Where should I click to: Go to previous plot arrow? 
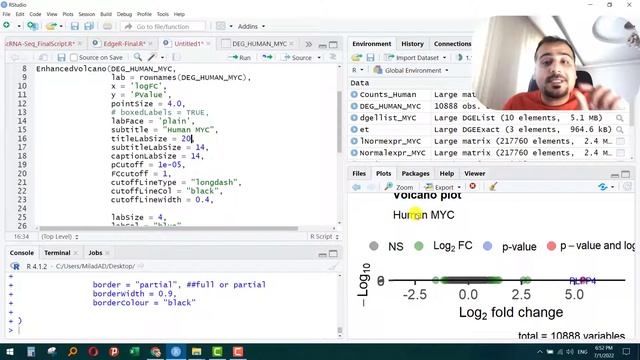coord(356,187)
